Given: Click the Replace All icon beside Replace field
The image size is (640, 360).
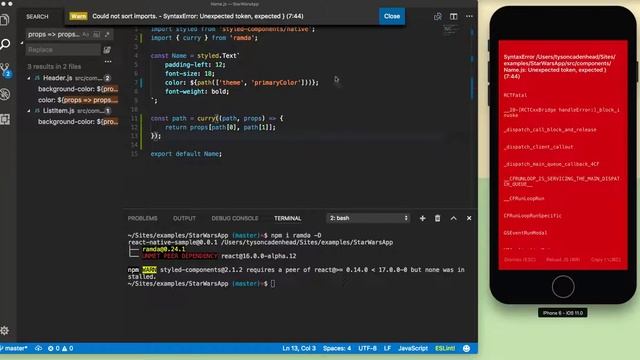Looking at the screenshot, I should pos(107,50).
